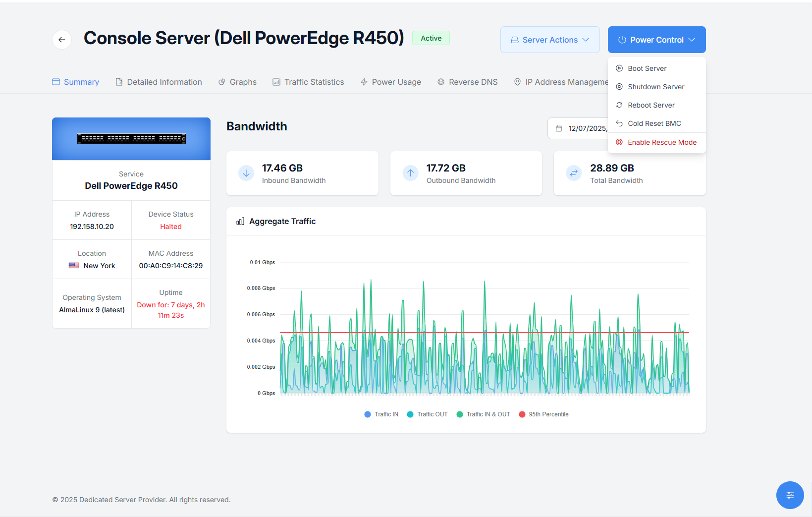Image resolution: width=812 pixels, height=517 pixels.
Task: Toggle 95th Percentile line in legend
Action: pyautogui.click(x=543, y=414)
